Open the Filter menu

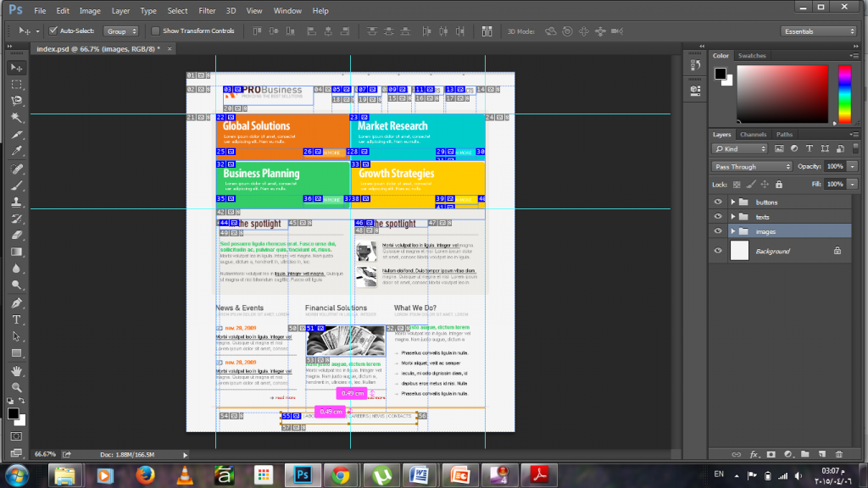[x=207, y=10]
